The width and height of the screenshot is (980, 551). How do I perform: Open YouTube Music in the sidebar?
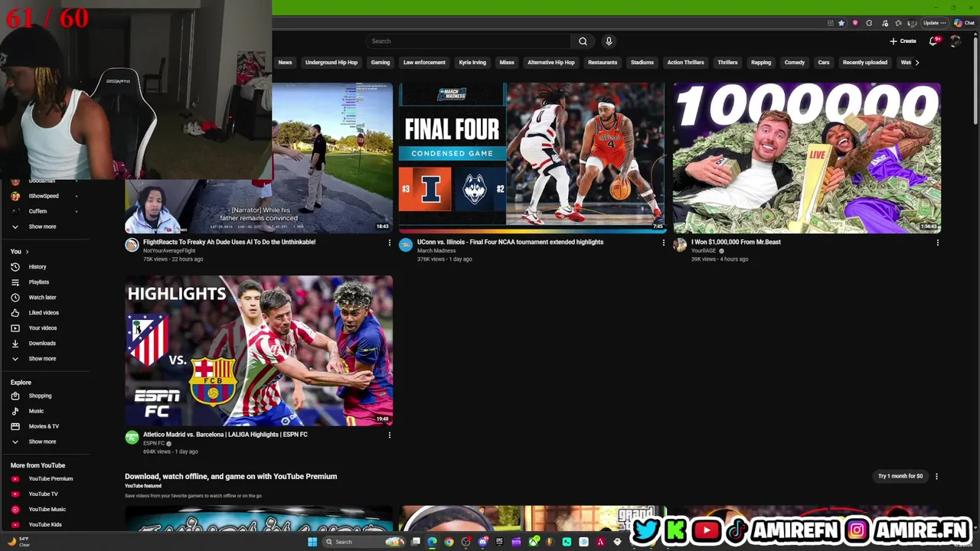click(x=47, y=509)
